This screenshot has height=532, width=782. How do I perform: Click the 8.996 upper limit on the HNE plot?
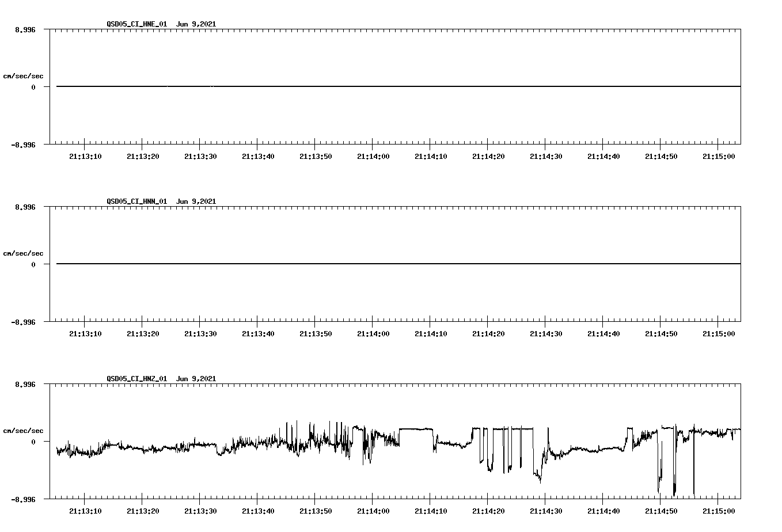pos(25,30)
